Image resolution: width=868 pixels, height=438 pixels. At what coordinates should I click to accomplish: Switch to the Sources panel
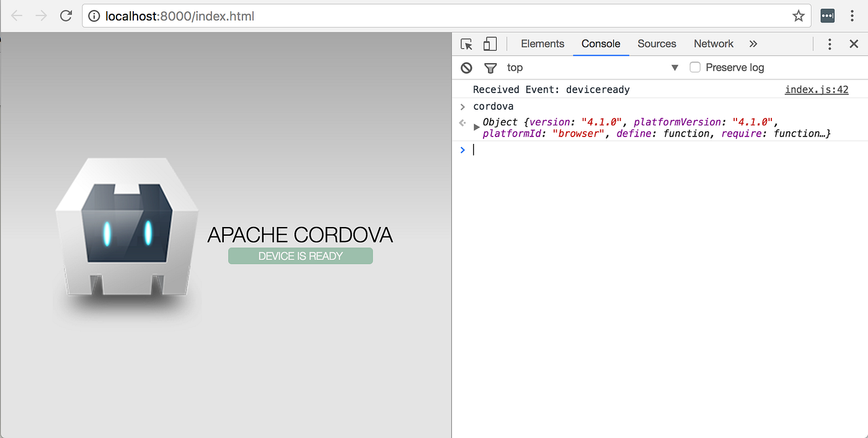pos(657,43)
